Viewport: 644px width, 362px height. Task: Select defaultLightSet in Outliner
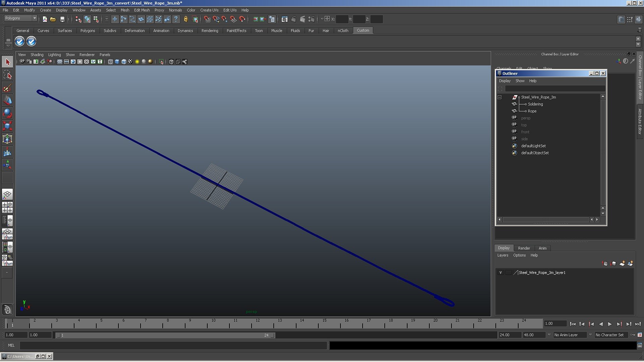pyautogui.click(x=533, y=146)
